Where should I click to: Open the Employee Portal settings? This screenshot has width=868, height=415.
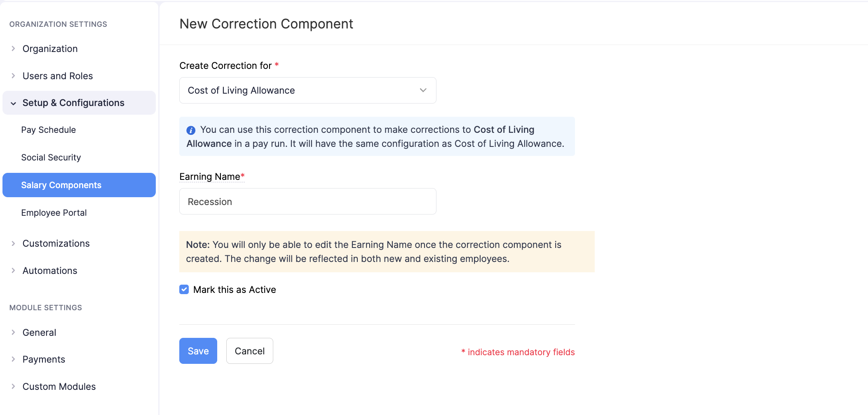(x=54, y=212)
